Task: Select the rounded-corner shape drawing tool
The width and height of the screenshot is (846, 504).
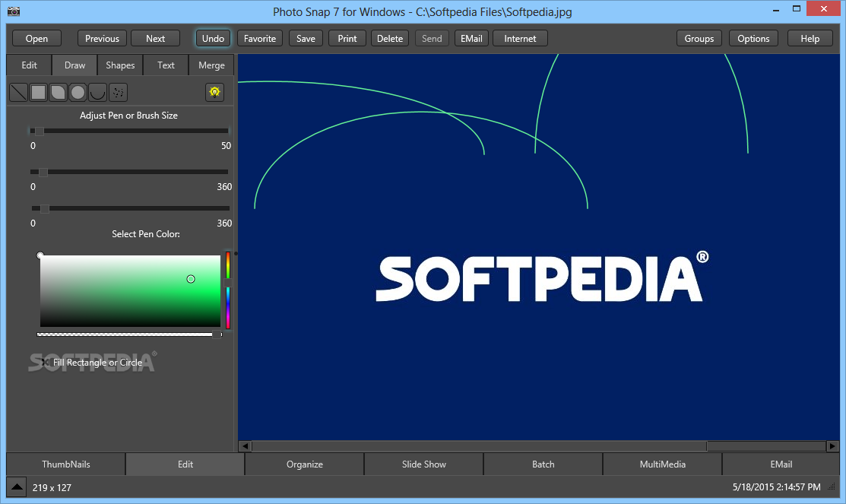Action: point(59,92)
